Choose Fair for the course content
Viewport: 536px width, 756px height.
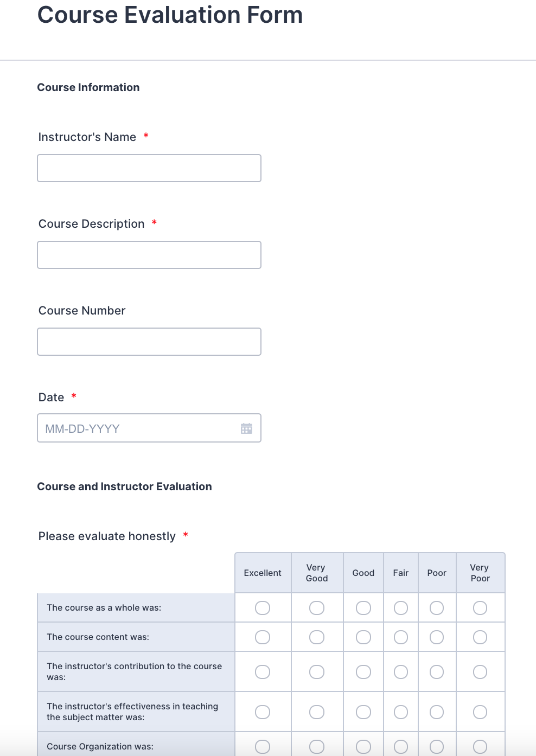point(401,637)
